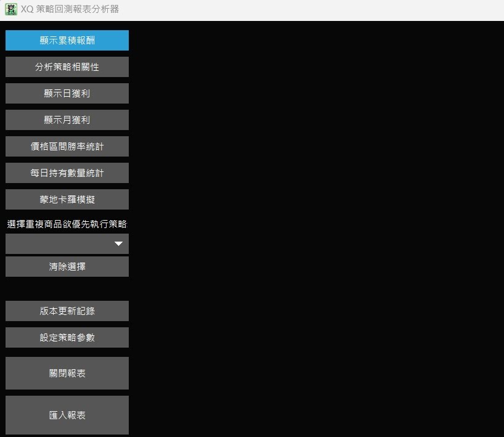Click the 選擇重複商品欲優先執行策略 label
This screenshot has width=504, height=437.
click(67, 224)
